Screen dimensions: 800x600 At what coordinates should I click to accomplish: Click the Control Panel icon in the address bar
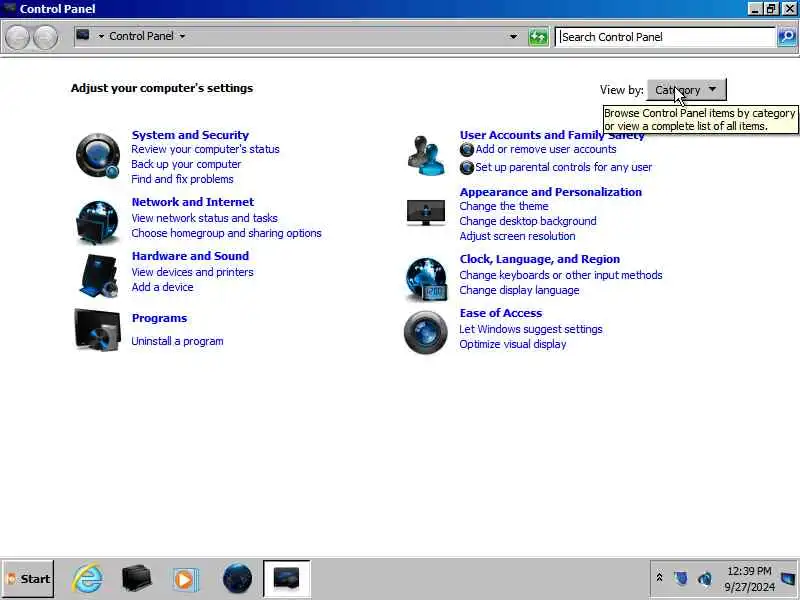pyautogui.click(x=83, y=35)
